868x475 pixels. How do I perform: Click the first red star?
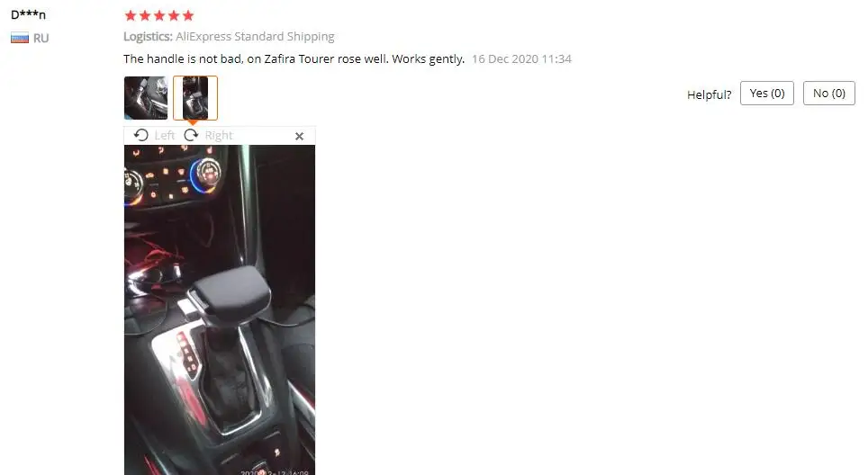(131, 15)
